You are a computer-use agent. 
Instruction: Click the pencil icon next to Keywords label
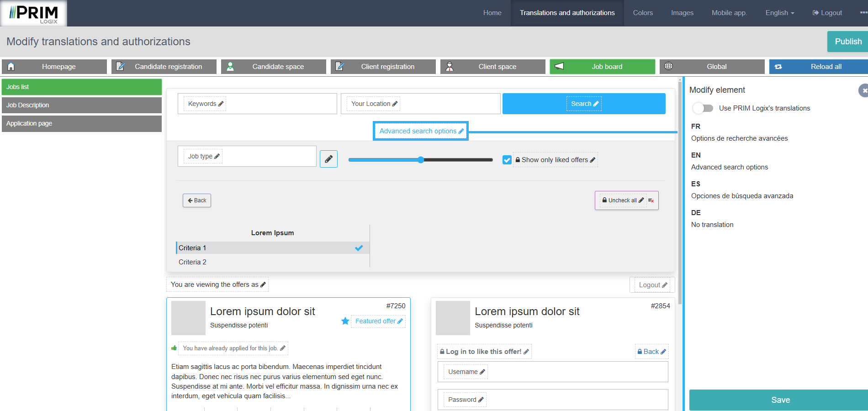(x=221, y=104)
